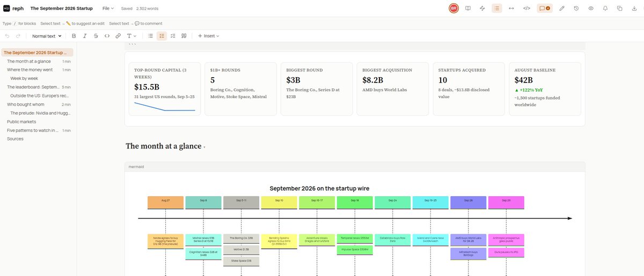Go to The prelude: Nvidia outline item
Screen dimensions: 644x276
click(x=40, y=113)
